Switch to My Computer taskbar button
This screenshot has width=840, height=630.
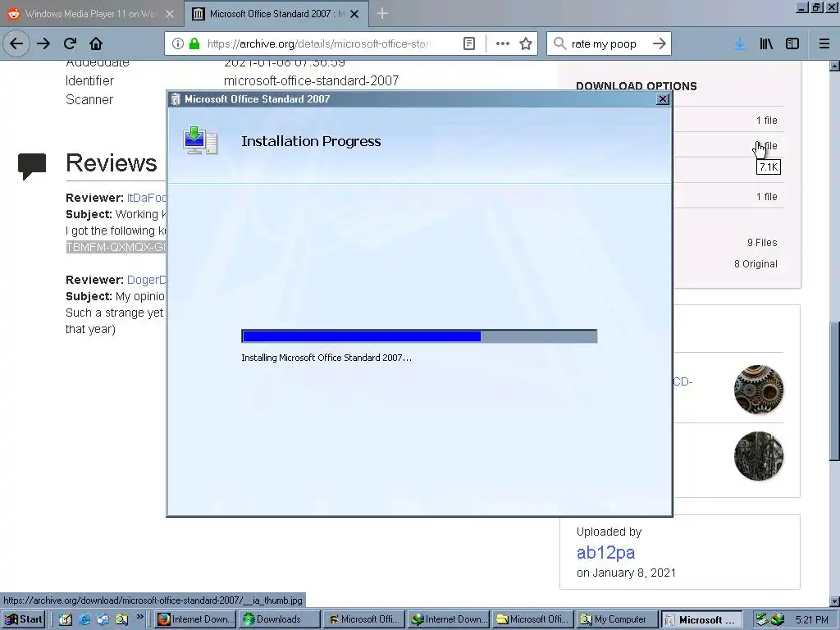pyautogui.click(x=617, y=619)
